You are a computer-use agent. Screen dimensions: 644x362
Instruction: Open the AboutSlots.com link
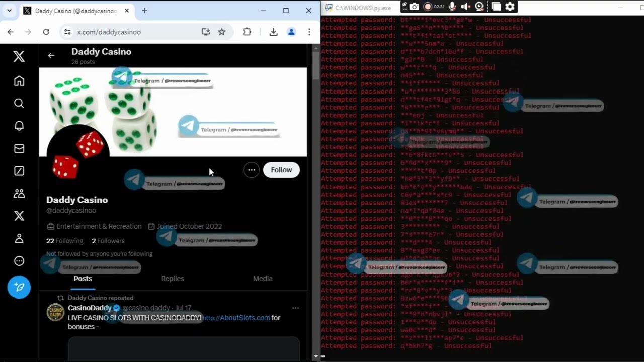coord(236,318)
